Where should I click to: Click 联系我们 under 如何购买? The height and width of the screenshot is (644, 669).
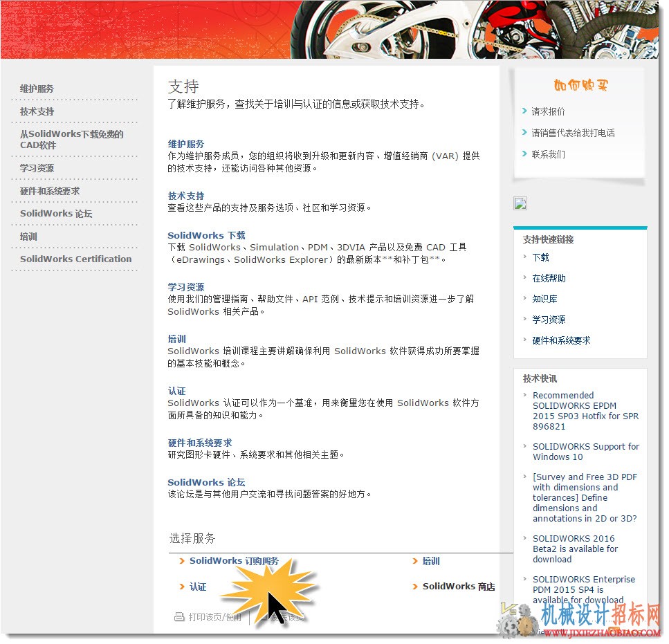(x=548, y=155)
